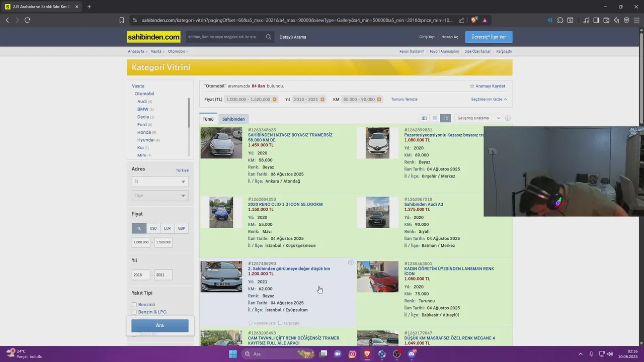Click the Vasıta breadcrumb link
This screenshot has width=644, height=362.
[156, 51]
